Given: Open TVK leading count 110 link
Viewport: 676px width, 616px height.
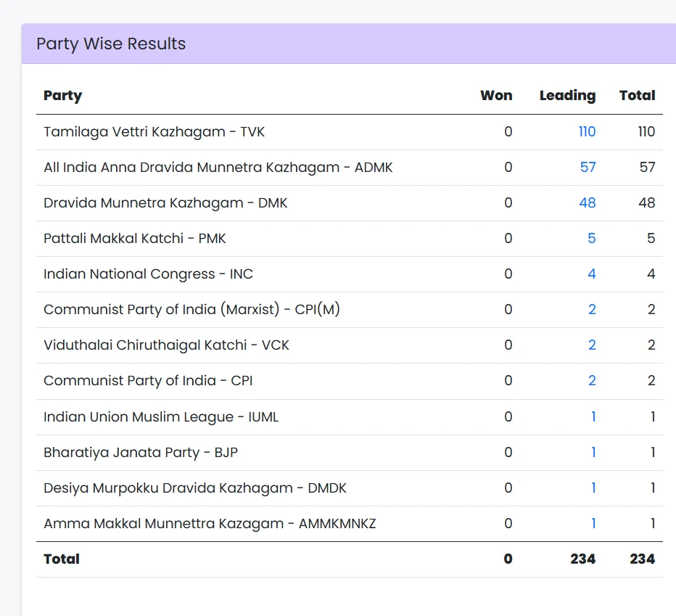Looking at the screenshot, I should [x=587, y=131].
